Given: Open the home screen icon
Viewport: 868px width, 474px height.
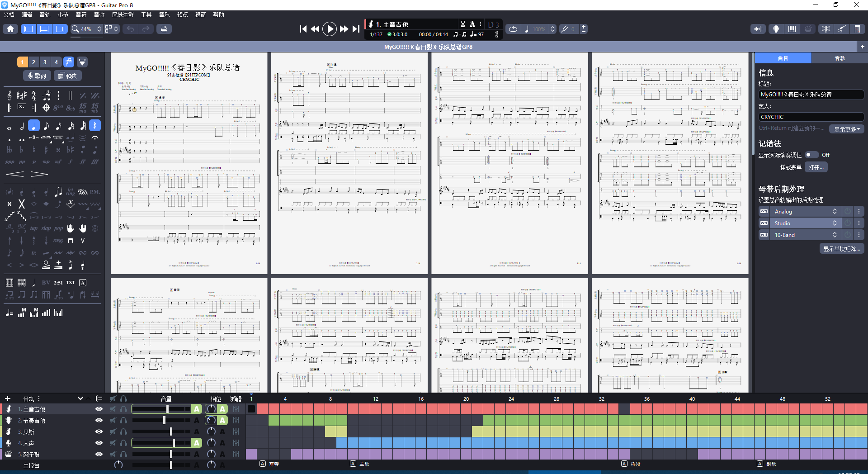Looking at the screenshot, I should click(x=10, y=29).
